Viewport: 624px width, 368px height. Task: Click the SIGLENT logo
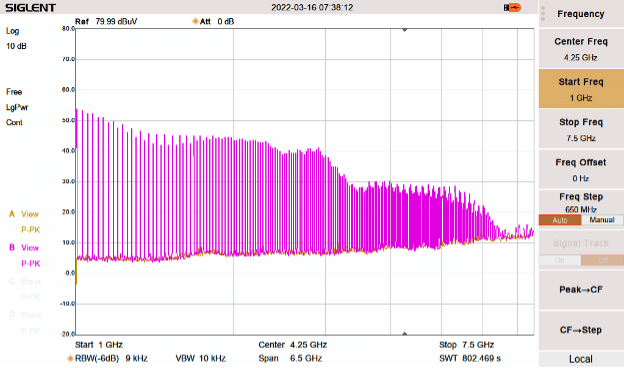[x=30, y=8]
